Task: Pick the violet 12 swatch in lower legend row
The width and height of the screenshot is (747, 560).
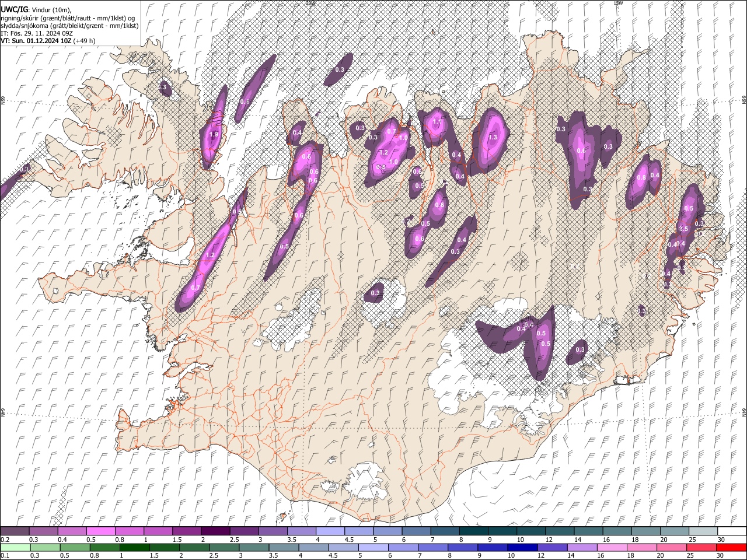Action: tap(552, 547)
